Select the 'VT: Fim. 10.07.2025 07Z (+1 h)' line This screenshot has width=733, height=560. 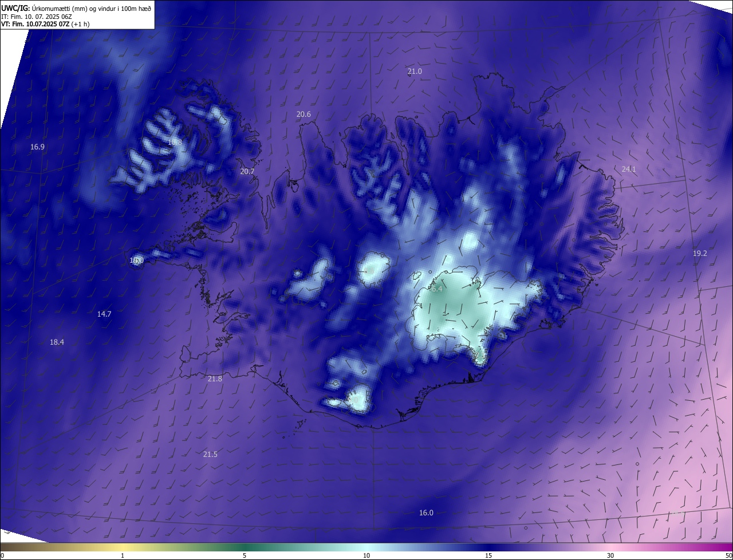tap(46, 24)
